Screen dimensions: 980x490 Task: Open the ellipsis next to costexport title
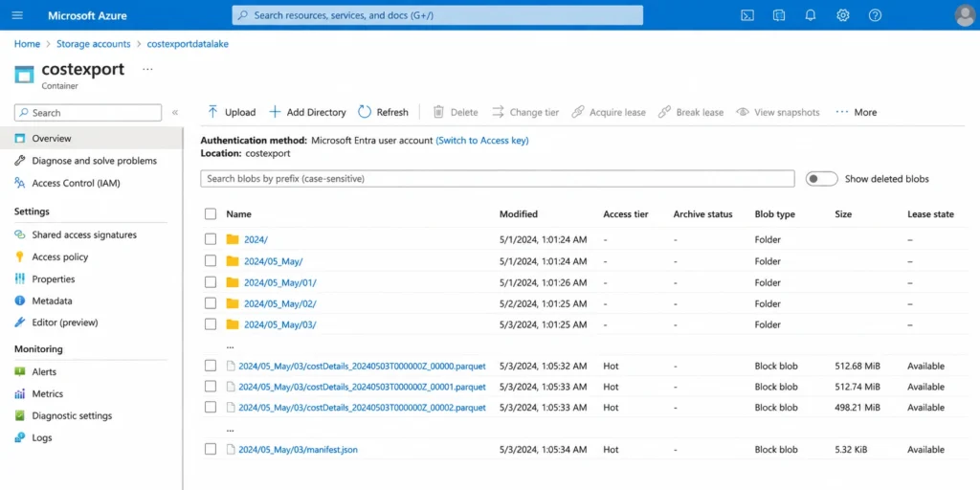point(147,69)
